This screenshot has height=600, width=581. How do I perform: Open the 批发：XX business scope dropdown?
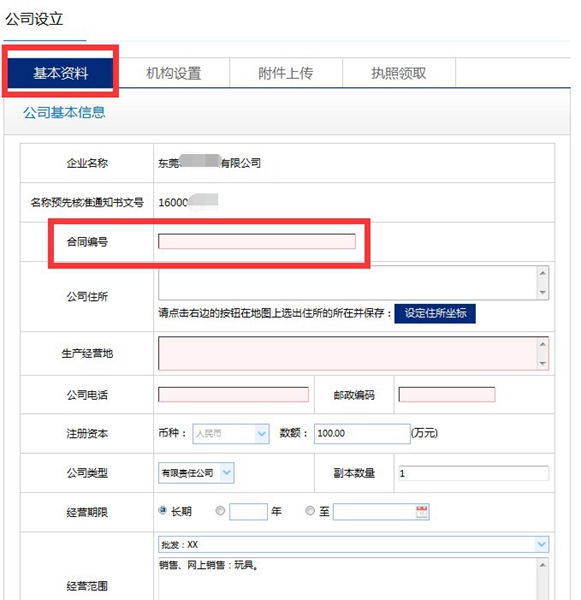(x=353, y=545)
